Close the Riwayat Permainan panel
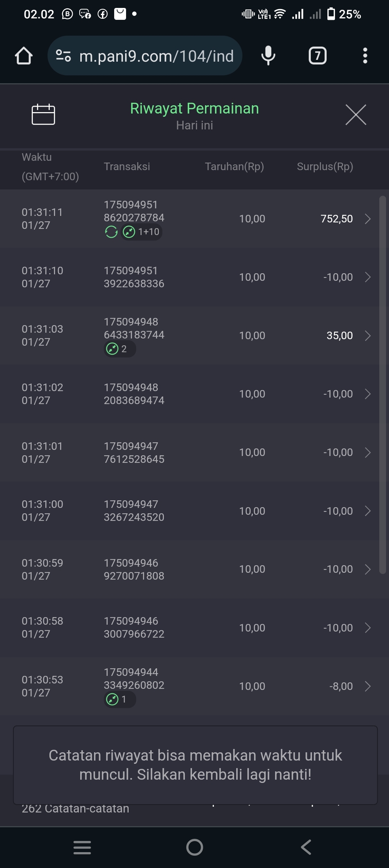 tap(356, 115)
